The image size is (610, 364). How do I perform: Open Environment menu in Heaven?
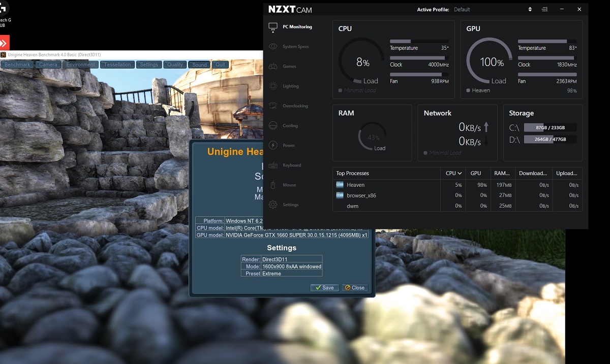tap(80, 65)
